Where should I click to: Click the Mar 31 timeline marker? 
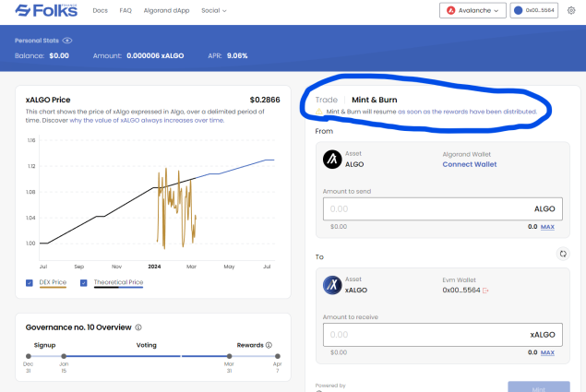coord(229,356)
